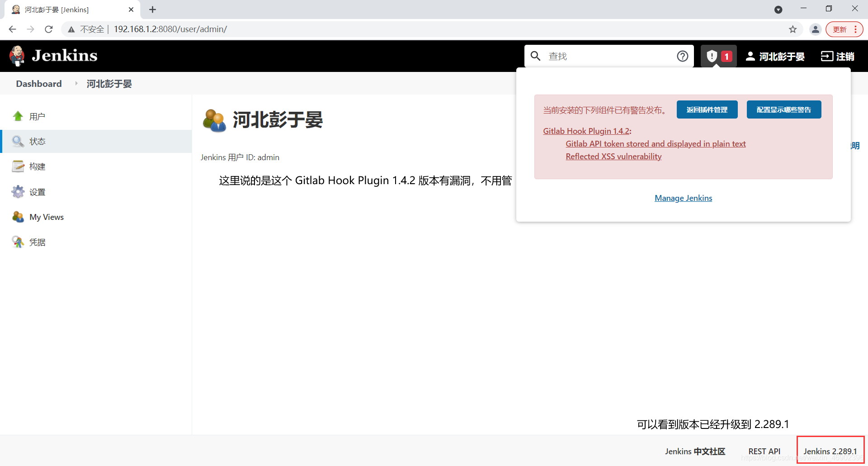Open My Views in the sidebar
Image resolution: width=868 pixels, height=466 pixels.
(47, 217)
